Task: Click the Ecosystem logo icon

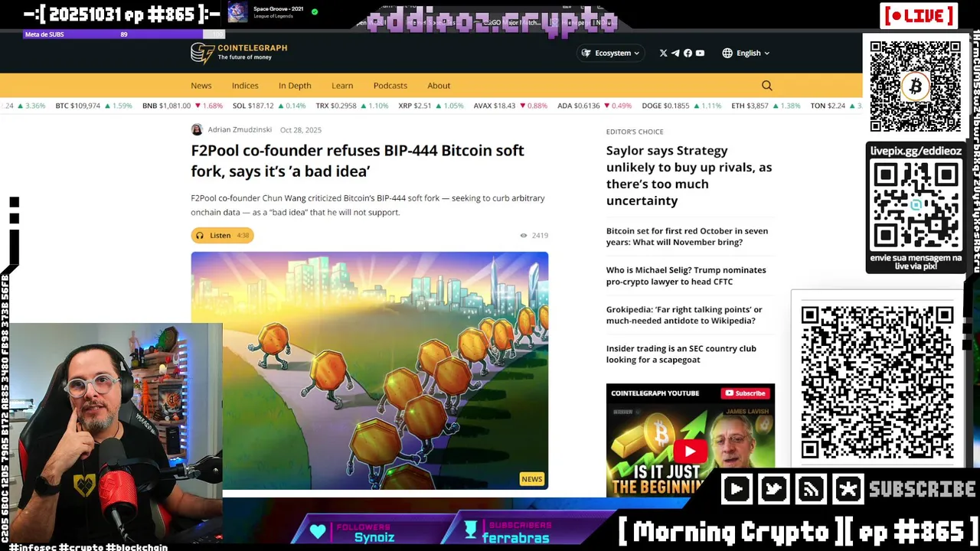Action: click(586, 53)
